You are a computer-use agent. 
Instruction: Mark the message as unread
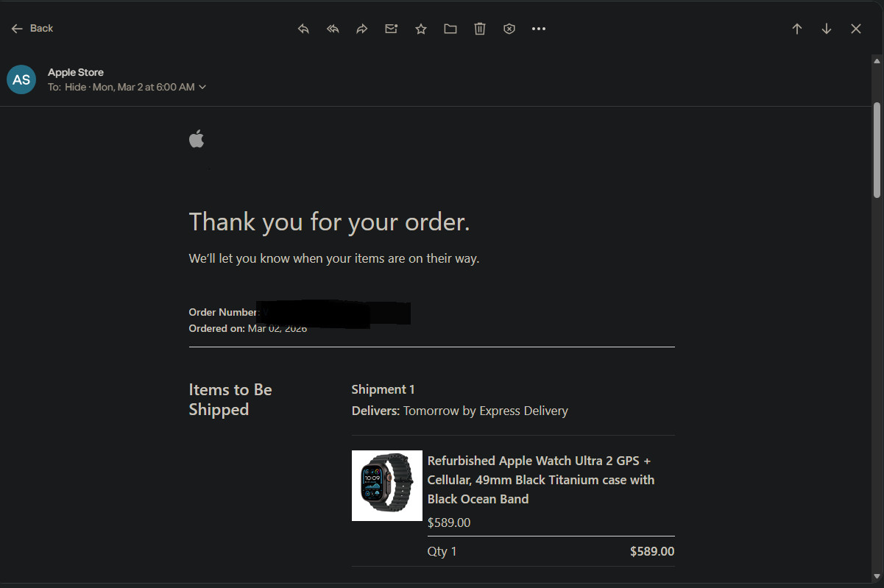coord(392,29)
